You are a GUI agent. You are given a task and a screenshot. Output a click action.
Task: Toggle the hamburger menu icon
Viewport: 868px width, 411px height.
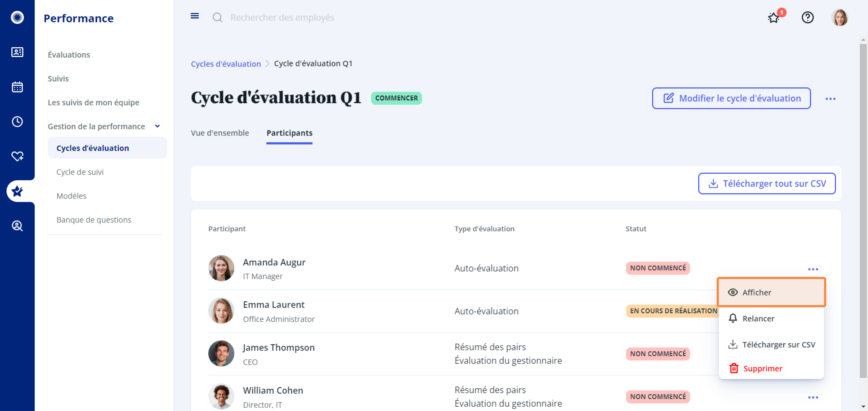(x=194, y=16)
